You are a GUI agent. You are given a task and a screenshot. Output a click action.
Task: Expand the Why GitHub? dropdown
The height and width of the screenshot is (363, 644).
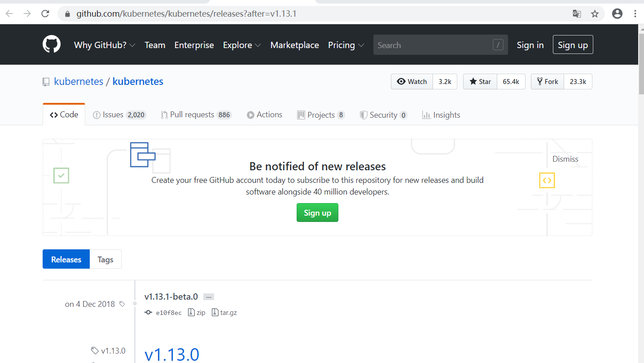(105, 45)
